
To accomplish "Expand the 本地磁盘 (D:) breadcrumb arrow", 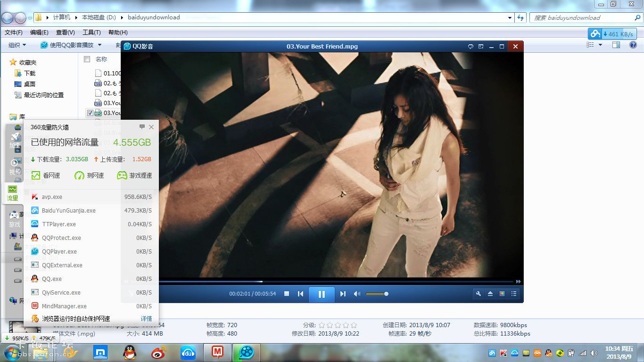I will pyautogui.click(x=122, y=17).
